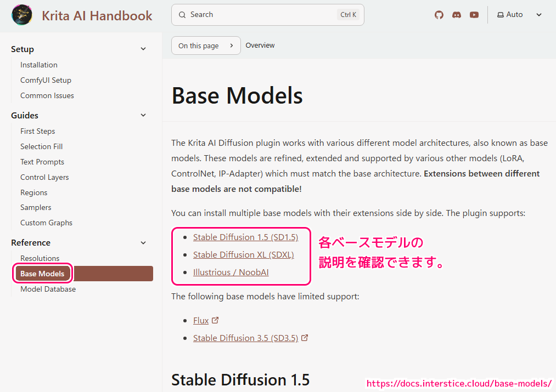Viewport: 556px width, 392px height.
Task: Collapse the Guides sidebar section
Action: click(143, 115)
